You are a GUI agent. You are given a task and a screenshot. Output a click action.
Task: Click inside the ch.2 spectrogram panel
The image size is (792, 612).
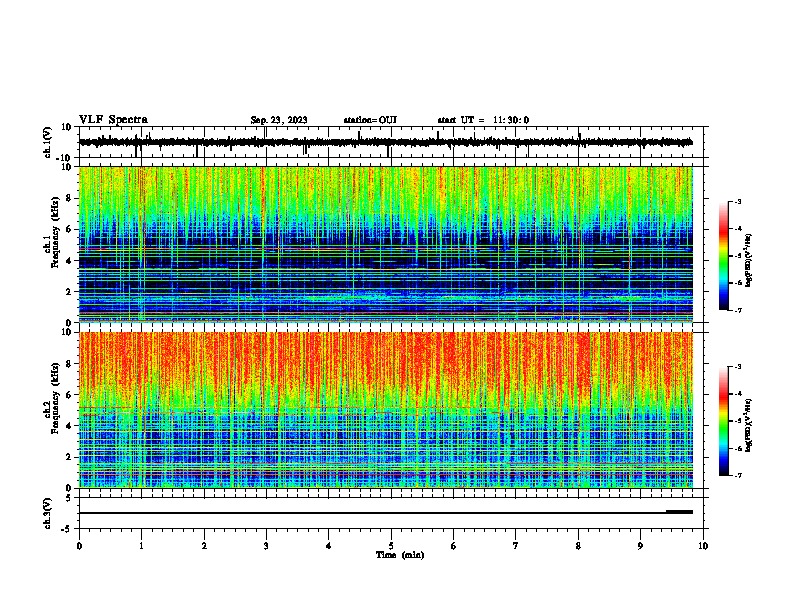coord(386,410)
